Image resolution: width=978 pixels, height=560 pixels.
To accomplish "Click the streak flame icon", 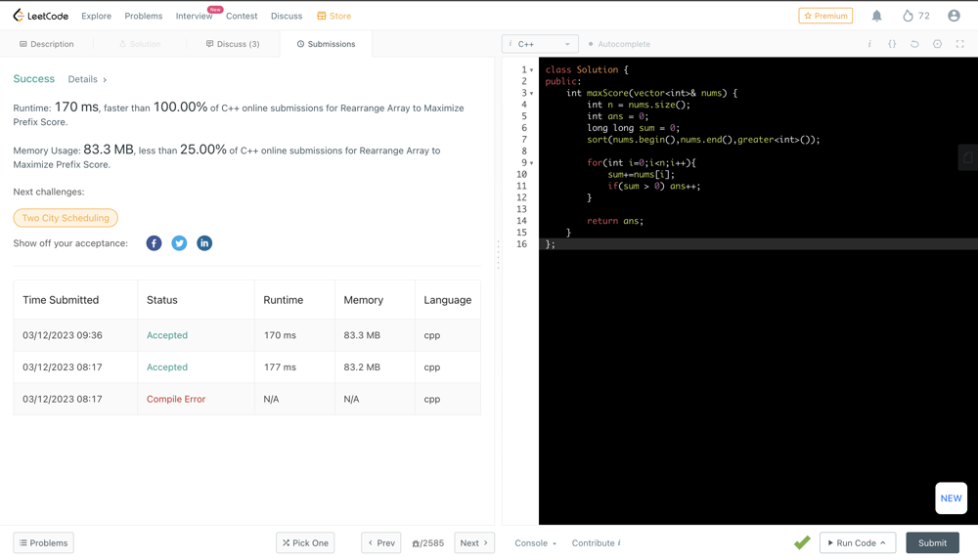I will coord(908,16).
